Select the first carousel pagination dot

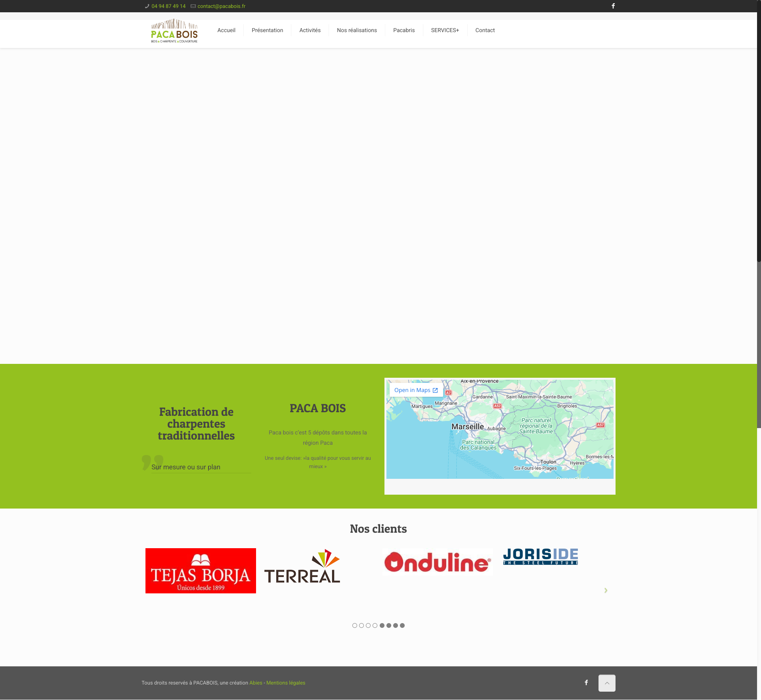click(x=355, y=625)
